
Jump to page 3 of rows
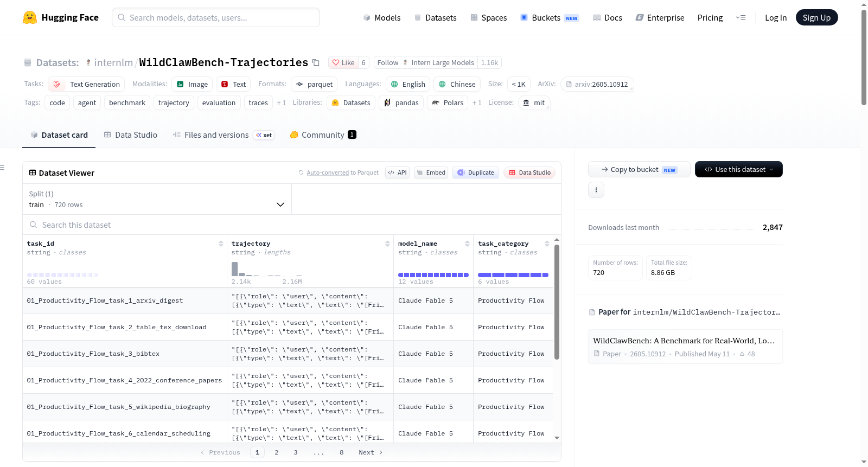[296, 452]
